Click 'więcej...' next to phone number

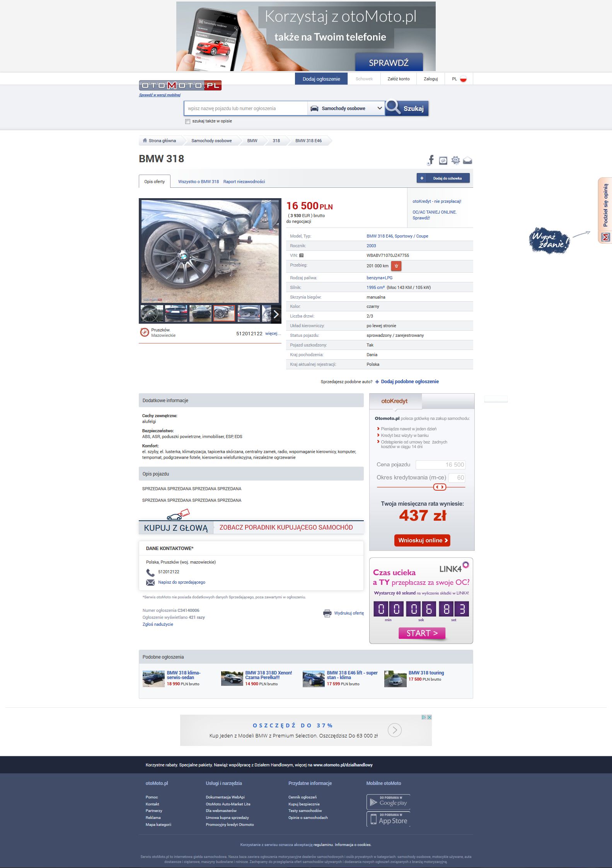[x=273, y=333]
